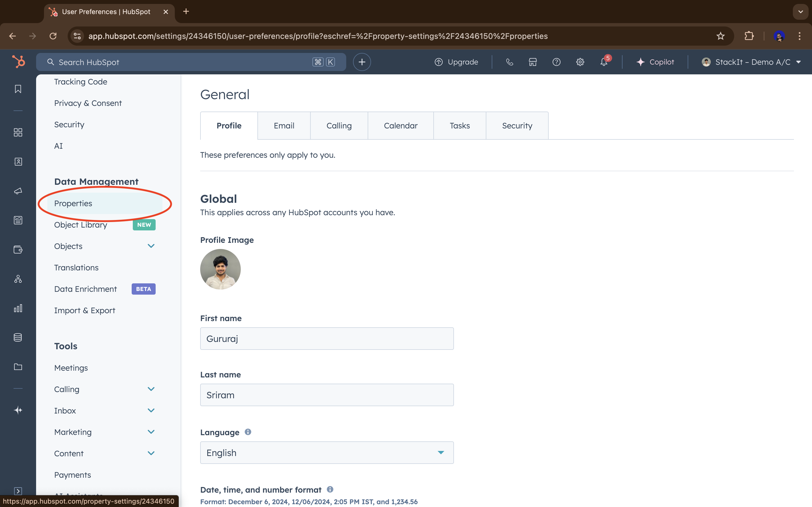Open the Language dropdown showing English
This screenshot has height=507, width=812.
pyautogui.click(x=327, y=453)
